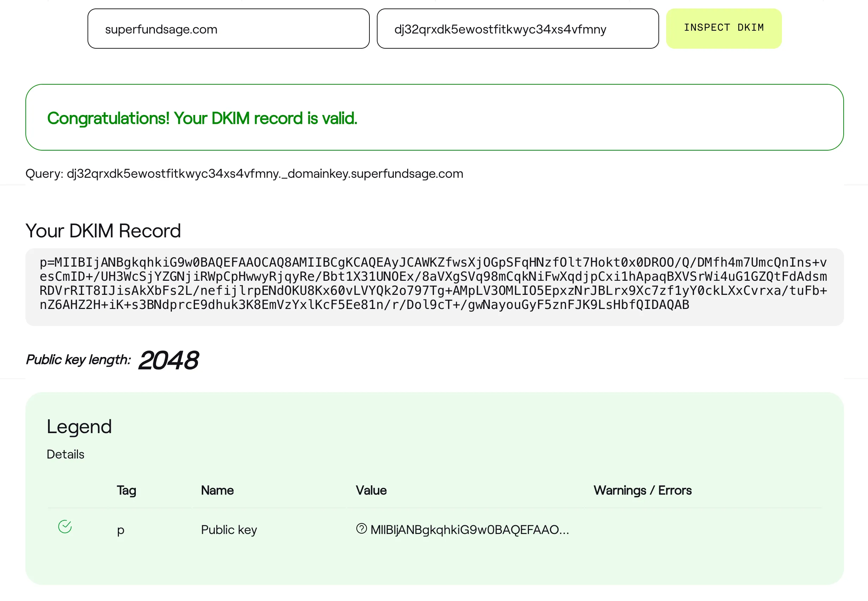The height and width of the screenshot is (601, 868).
Task: Click the question mark help icon next to the key value
Action: 361,529
